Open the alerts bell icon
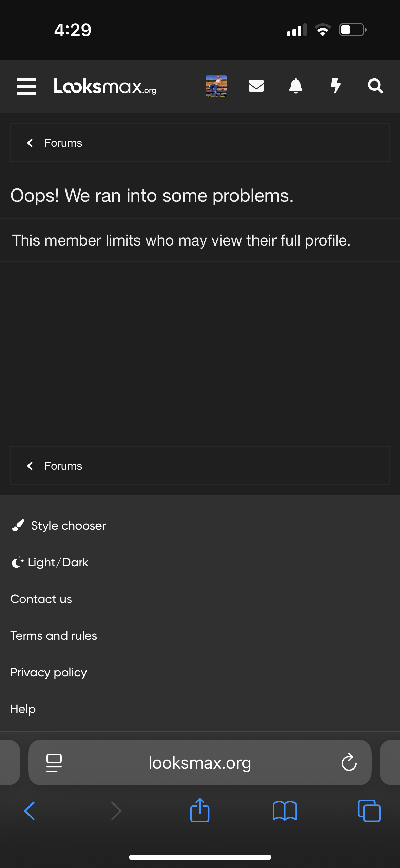 point(296,86)
